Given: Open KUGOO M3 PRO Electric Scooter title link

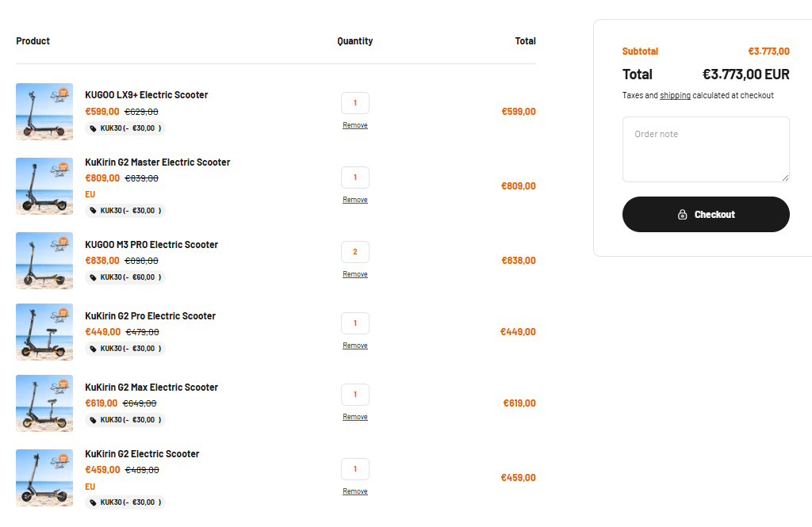Looking at the screenshot, I should (151, 244).
